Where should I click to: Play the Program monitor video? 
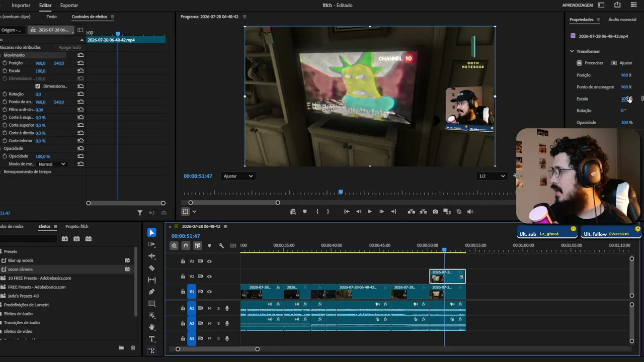point(370,212)
